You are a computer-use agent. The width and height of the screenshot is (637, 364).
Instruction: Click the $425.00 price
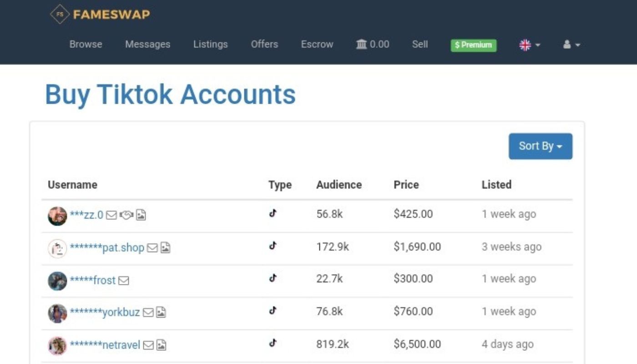[413, 214]
